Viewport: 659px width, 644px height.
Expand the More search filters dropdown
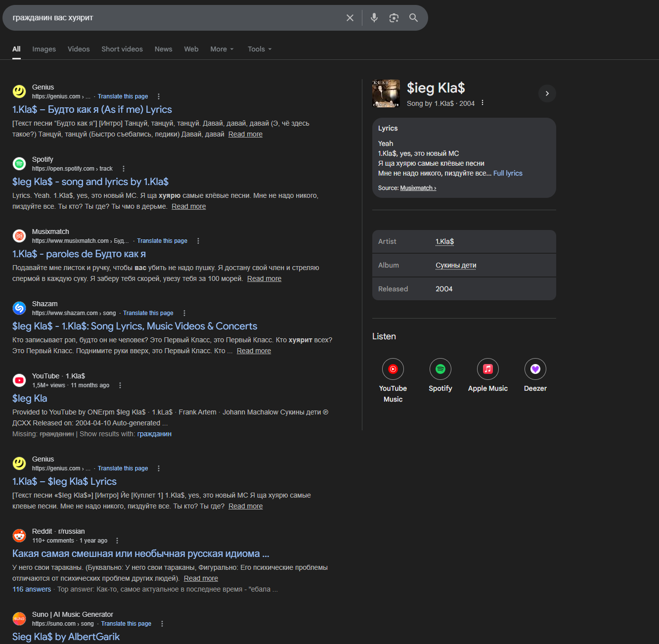click(222, 49)
